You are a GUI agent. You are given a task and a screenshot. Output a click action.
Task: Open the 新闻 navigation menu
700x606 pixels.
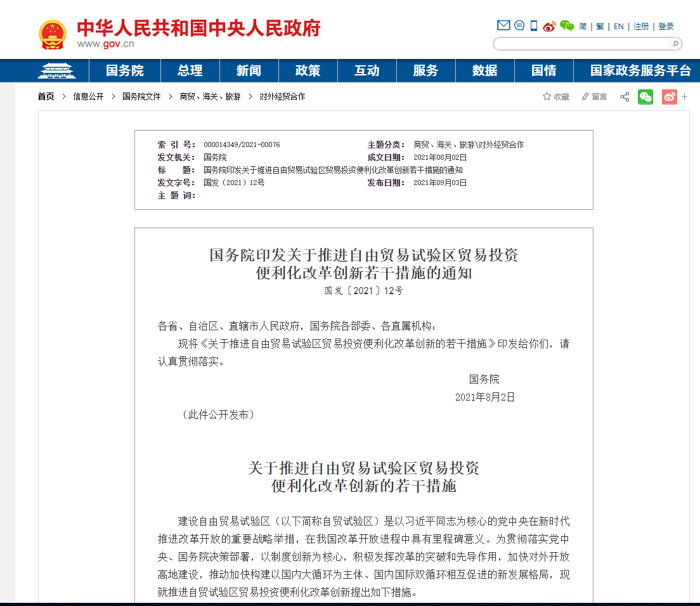tap(249, 70)
